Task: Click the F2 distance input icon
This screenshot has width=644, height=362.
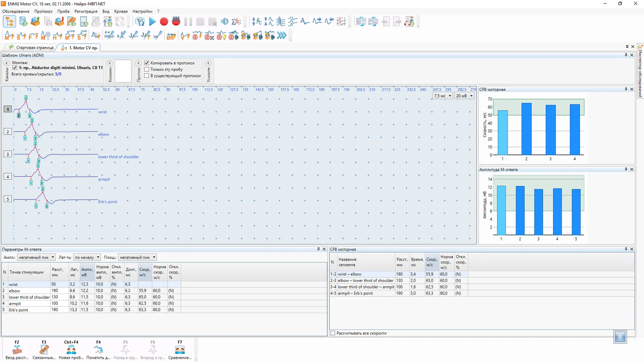Action: pos(17,350)
